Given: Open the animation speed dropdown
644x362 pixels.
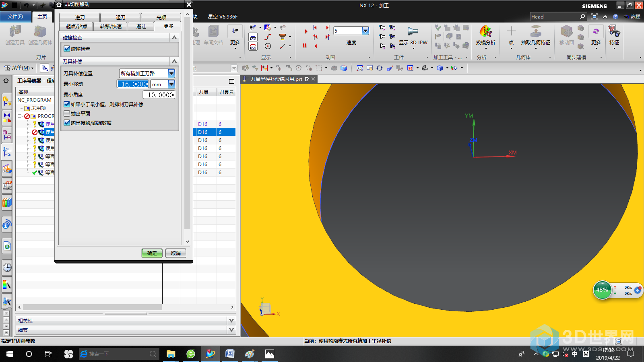Looking at the screenshot, I should (365, 31).
